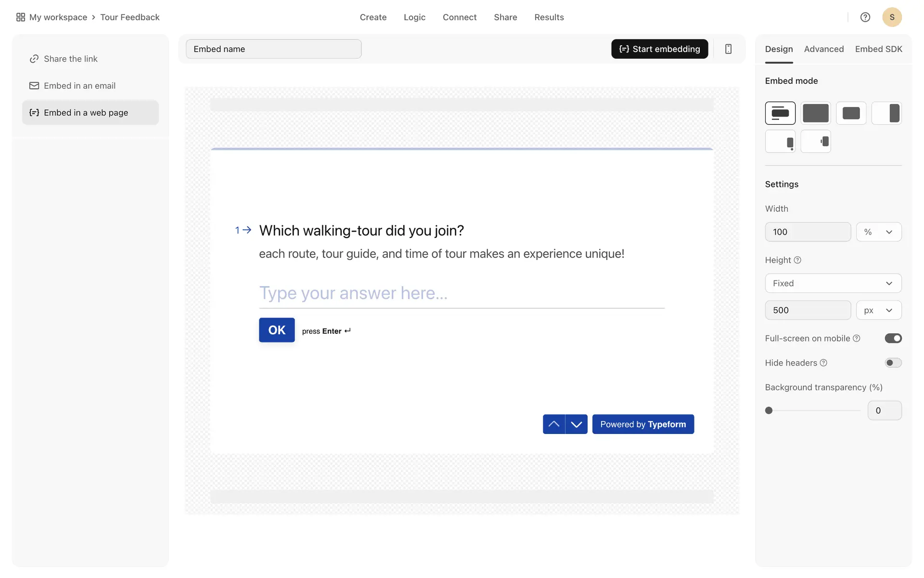
Task: Click the Start embedding button
Action: [659, 49]
